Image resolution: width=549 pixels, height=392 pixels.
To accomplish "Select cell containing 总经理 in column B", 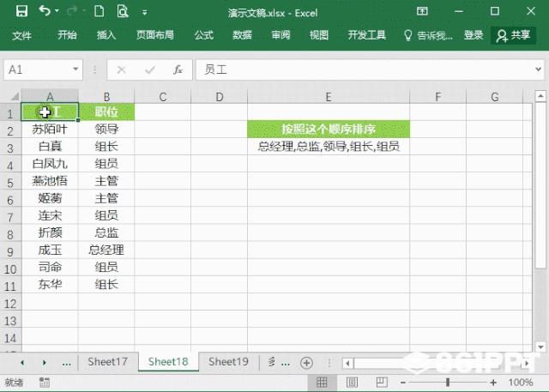I will click(106, 250).
